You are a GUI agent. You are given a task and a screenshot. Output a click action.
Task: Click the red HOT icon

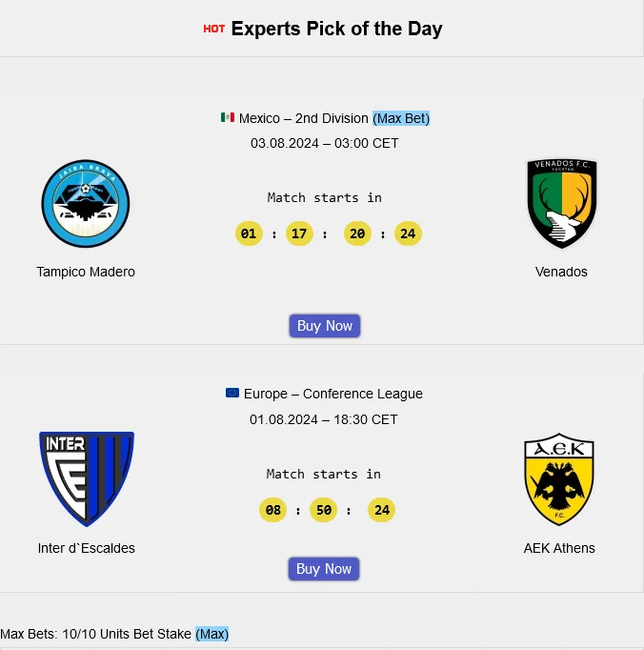click(214, 30)
